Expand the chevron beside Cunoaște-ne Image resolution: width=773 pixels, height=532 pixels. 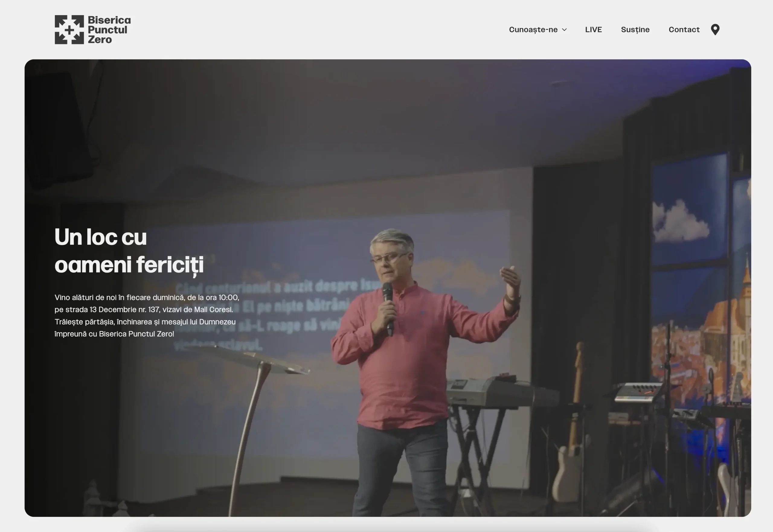(x=564, y=30)
